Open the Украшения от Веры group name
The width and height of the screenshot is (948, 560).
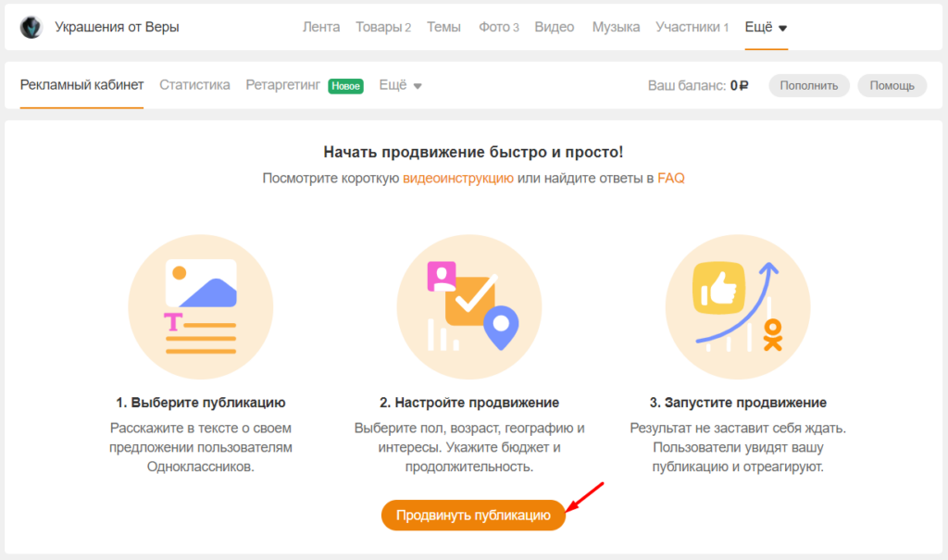click(x=117, y=27)
